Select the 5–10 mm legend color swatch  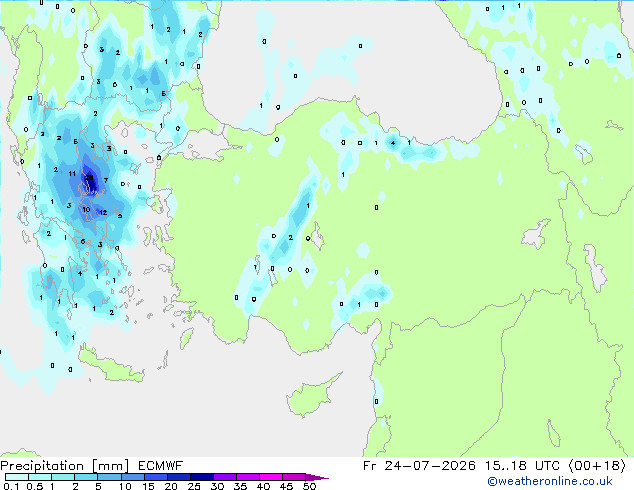(x=109, y=477)
